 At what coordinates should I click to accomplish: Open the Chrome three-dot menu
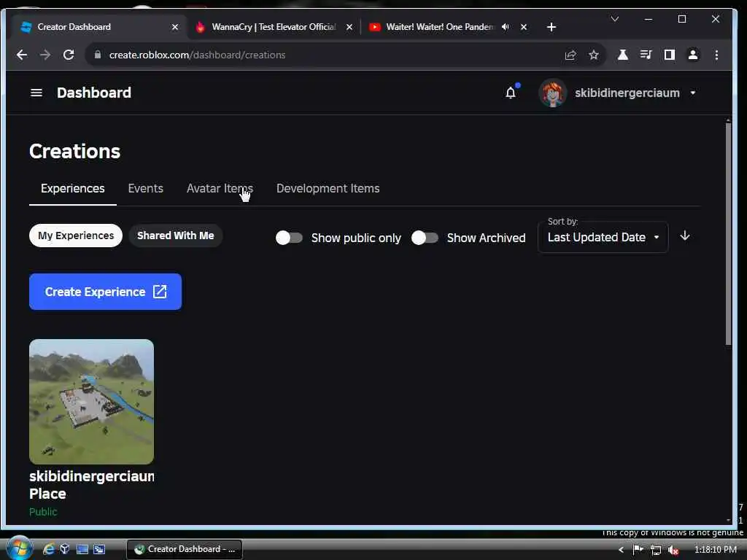point(716,55)
